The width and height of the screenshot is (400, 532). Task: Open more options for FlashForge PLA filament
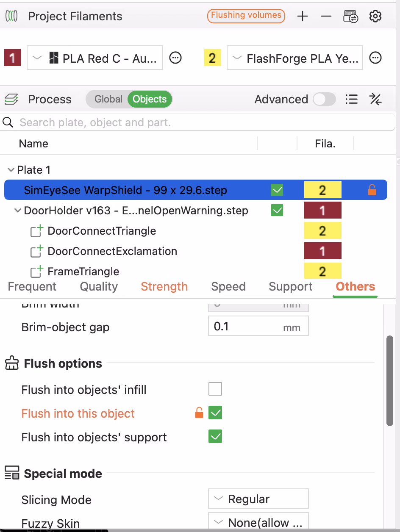(x=375, y=58)
